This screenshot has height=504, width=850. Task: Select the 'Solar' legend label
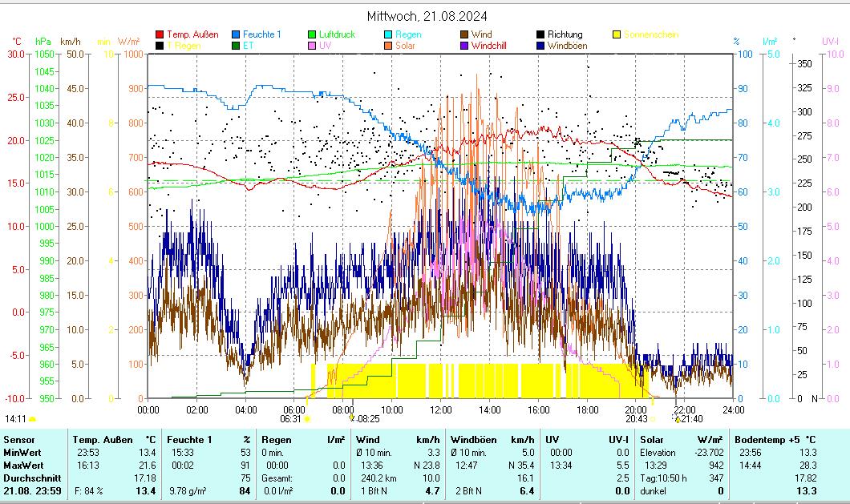coord(405,46)
